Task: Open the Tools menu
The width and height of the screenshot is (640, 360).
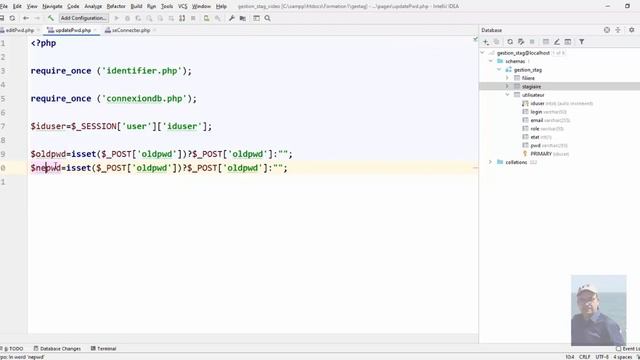Action: [x=167, y=6]
